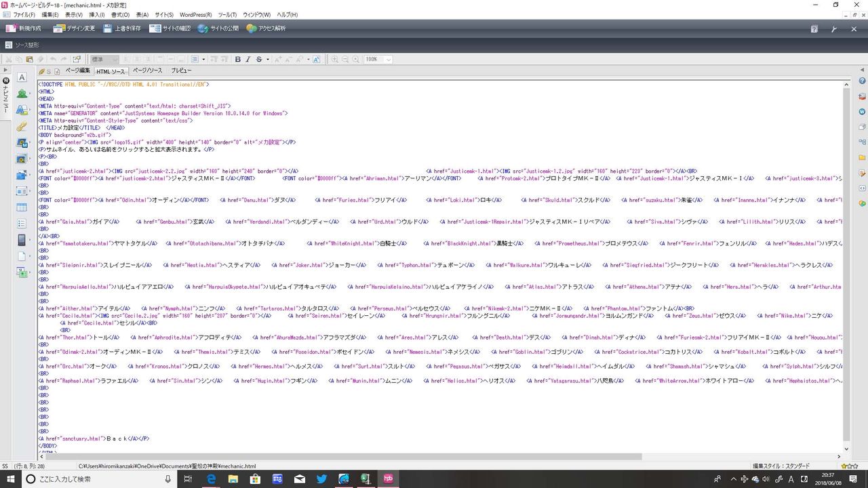Screen dimensions: 868x488
Task: Click the zoom in magnifier icon
Action: pos(334,60)
